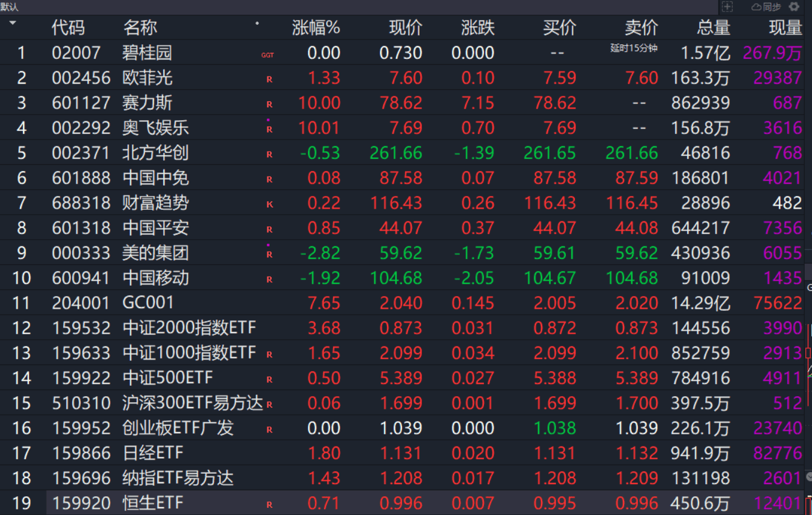Select 纳指ETF易方达 name cell

178,478
